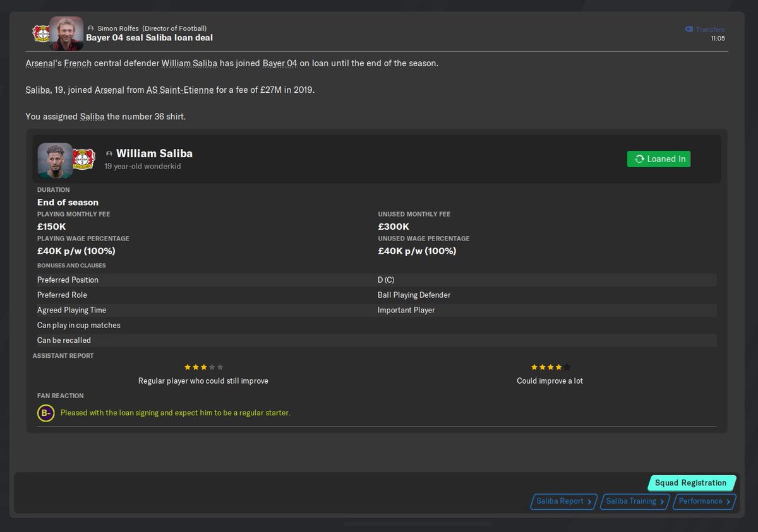The height and width of the screenshot is (532, 758).
Task: Click the French nationality link
Action: (x=78, y=64)
